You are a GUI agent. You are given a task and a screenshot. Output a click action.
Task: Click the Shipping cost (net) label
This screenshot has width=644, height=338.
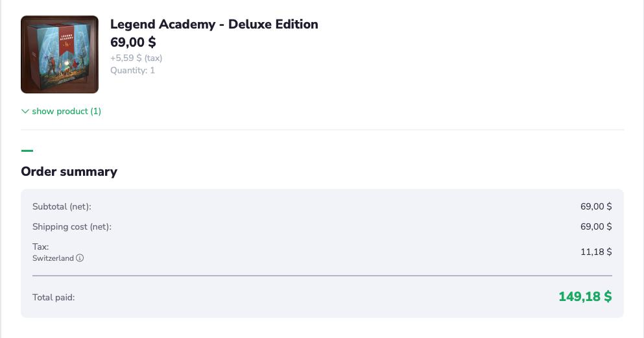(72, 226)
